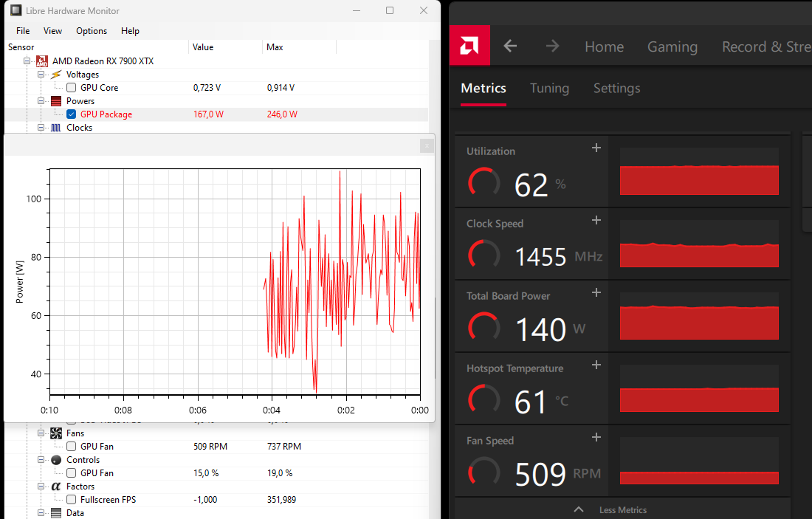The width and height of the screenshot is (812, 519).
Task: Enable the GPU Core voltage checkbox
Action: tap(71, 87)
